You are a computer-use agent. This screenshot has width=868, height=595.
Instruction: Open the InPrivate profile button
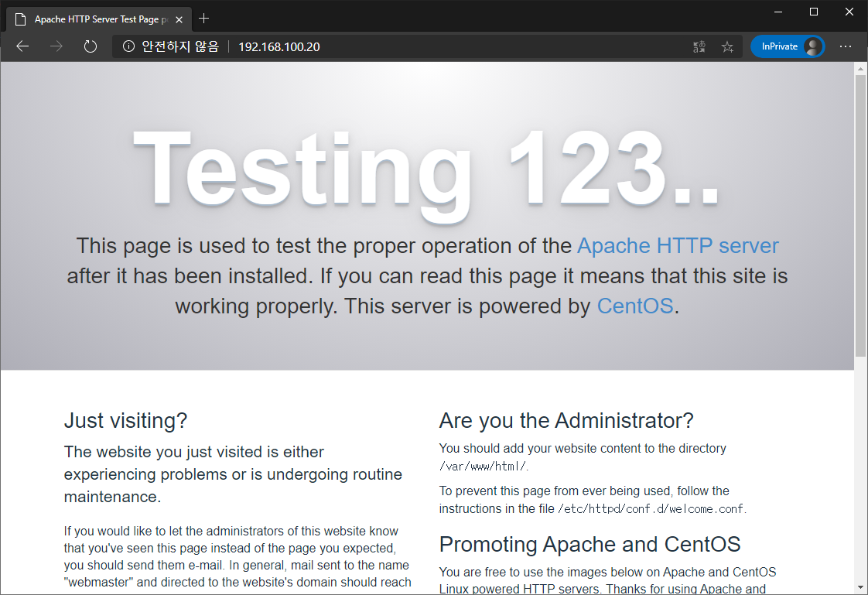point(788,46)
